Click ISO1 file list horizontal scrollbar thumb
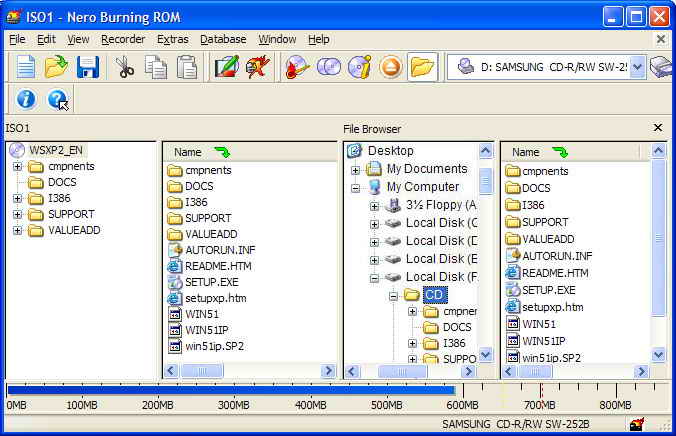Viewport: 676px width, 436px height. click(x=202, y=371)
